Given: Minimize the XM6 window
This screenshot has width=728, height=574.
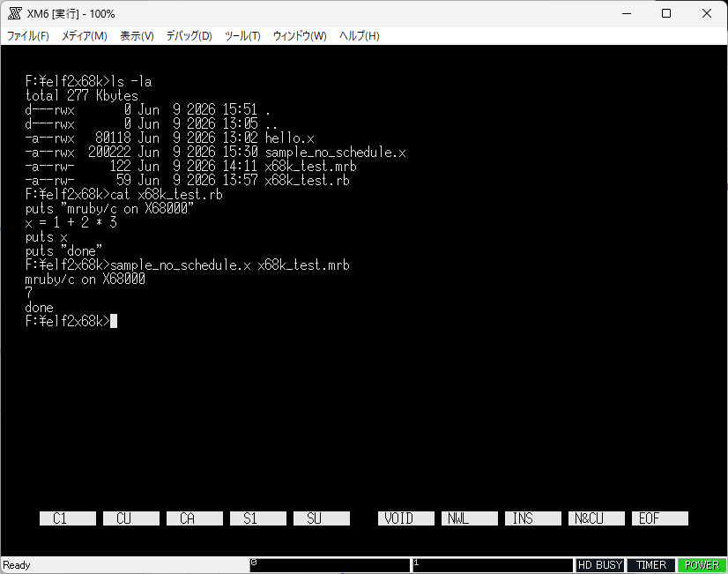Looking at the screenshot, I should click(x=627, y=13).
